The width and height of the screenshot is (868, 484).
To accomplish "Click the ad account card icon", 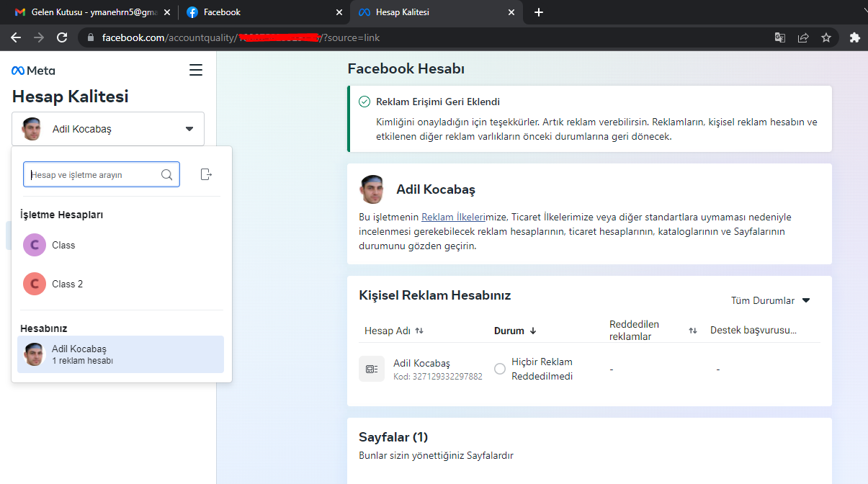I will 372,369.
